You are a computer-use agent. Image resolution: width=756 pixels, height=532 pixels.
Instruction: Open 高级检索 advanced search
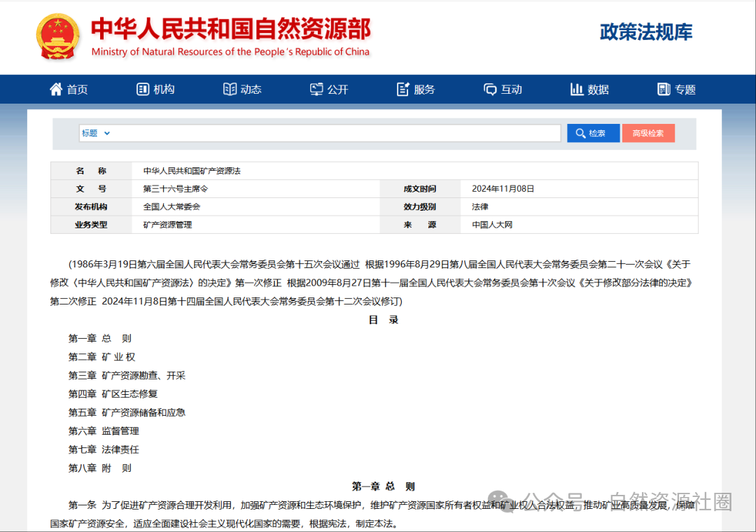[648, 133]
